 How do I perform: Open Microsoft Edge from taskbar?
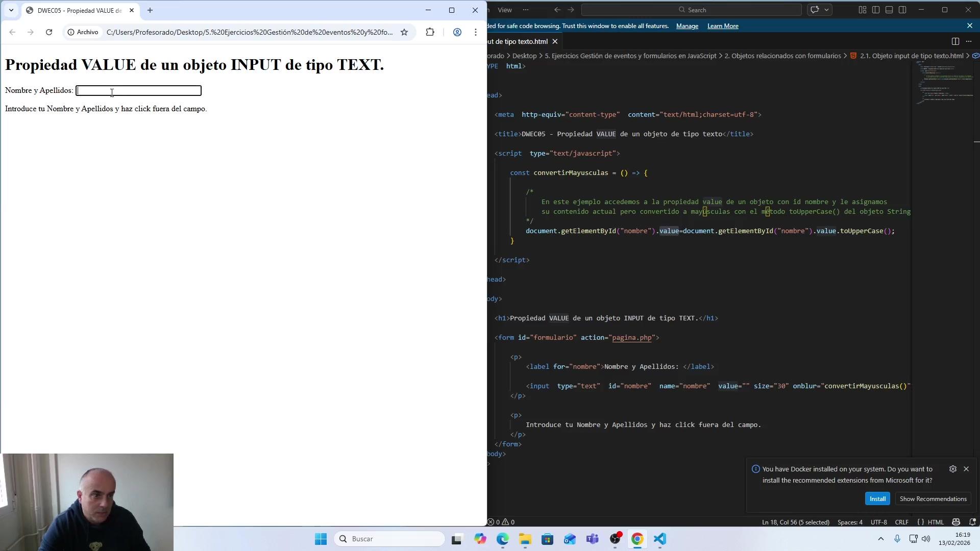tap(502, 539)
